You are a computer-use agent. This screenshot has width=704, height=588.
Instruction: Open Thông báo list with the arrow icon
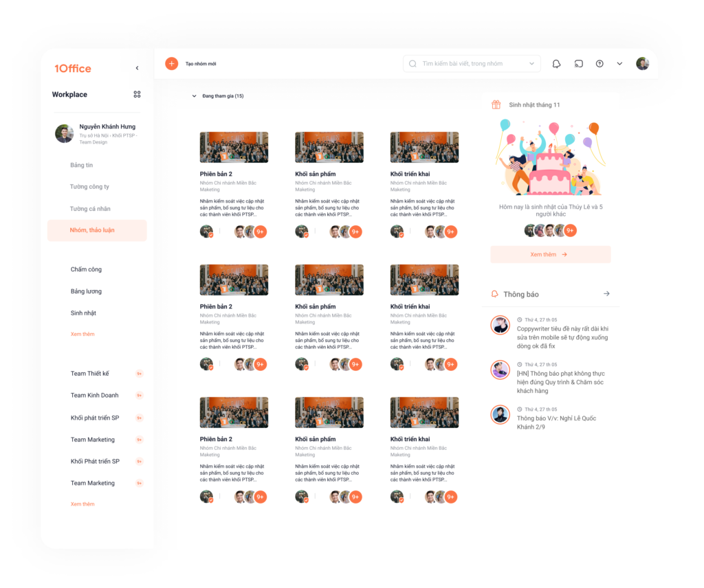click(606, 294)
